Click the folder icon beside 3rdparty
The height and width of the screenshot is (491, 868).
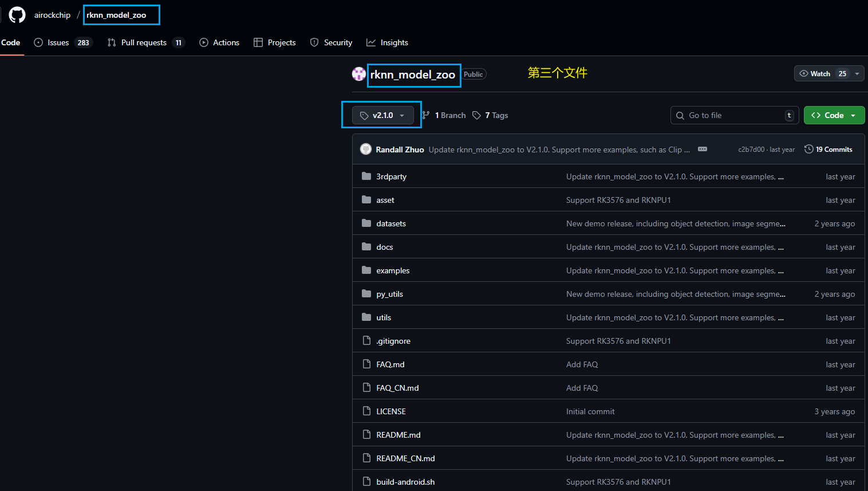click(366, 176)
